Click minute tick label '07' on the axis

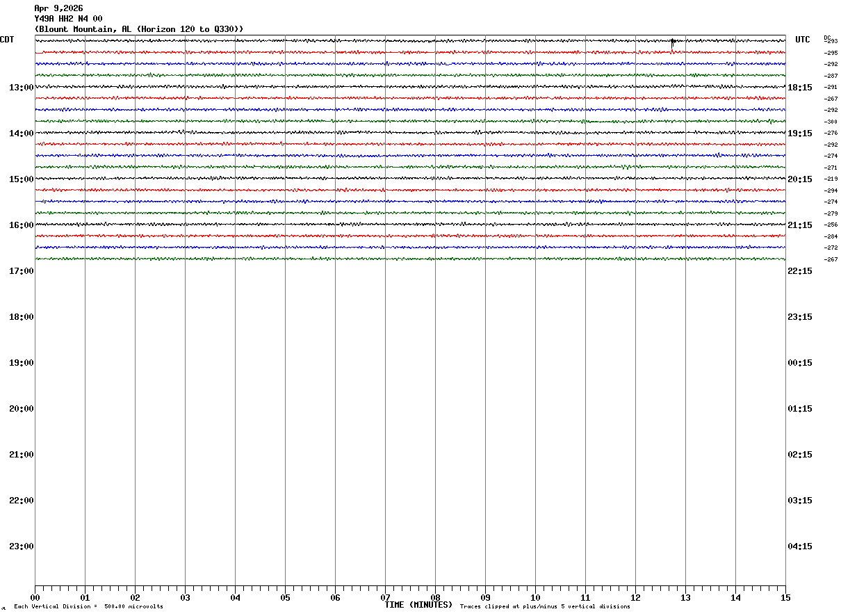[385, 598]
